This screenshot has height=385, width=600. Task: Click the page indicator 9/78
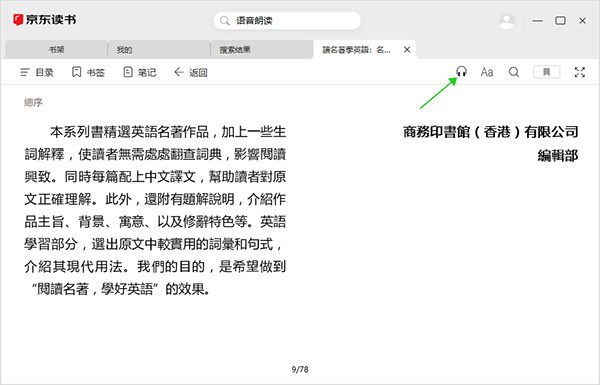tap(300, 369)
